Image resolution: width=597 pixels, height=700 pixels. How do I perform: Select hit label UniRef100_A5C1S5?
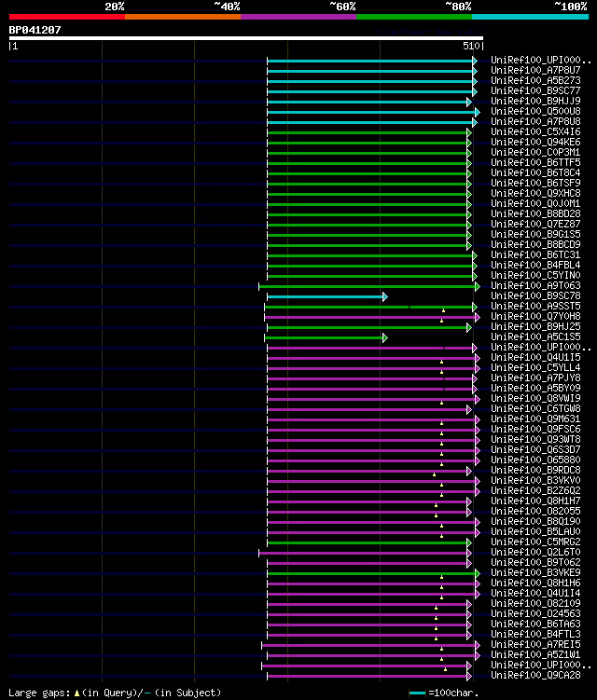(x=535, y=337)
